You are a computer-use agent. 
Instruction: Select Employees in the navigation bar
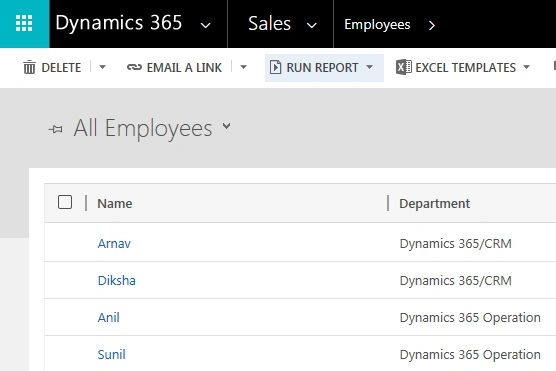click(x=377, y=25)
